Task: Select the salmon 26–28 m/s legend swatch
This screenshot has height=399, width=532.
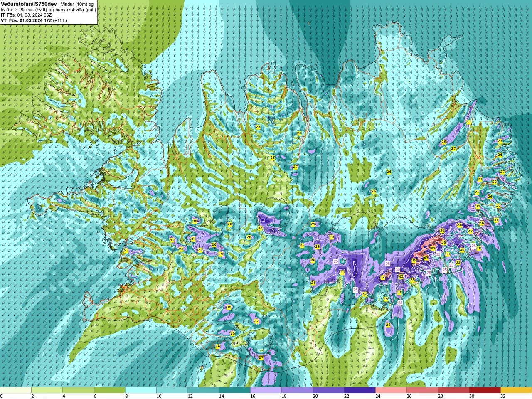Action: coord(423,390)
